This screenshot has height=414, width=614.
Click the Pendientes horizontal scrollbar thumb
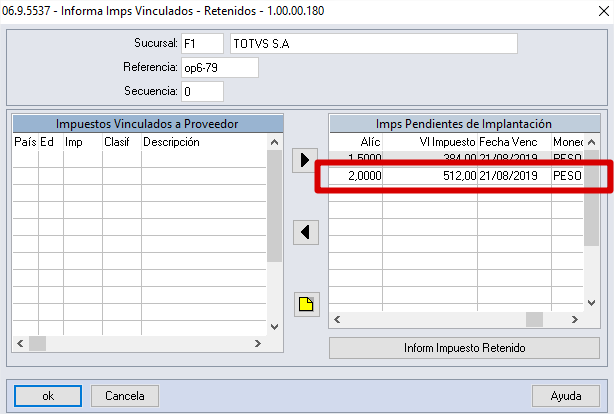click(534, 320)
